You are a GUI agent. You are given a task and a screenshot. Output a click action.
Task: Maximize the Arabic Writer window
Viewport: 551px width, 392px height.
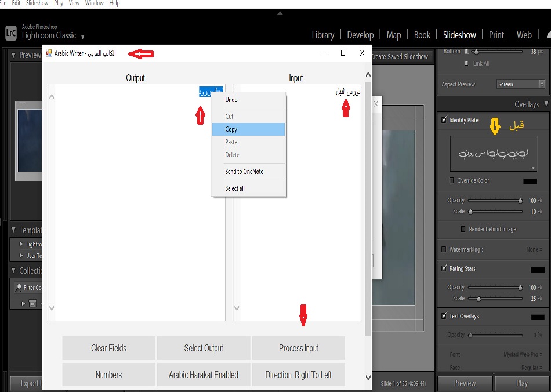343,53
